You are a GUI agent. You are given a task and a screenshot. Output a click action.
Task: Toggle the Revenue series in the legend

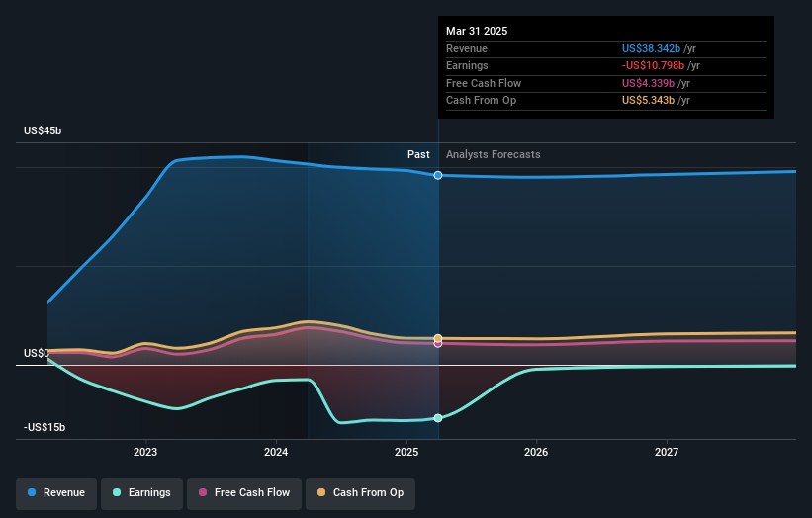(56, 492)
